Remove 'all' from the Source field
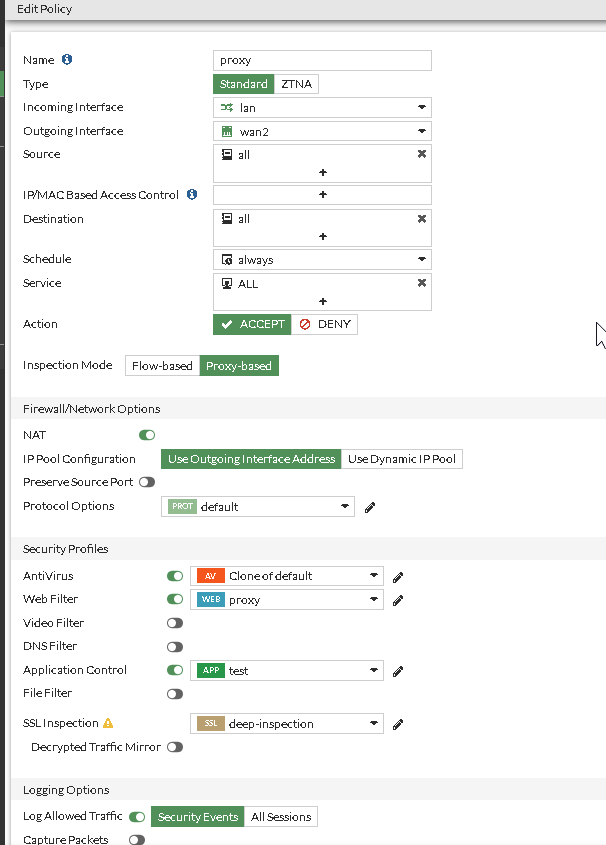The image size is (606, 845). pos(422,154)
